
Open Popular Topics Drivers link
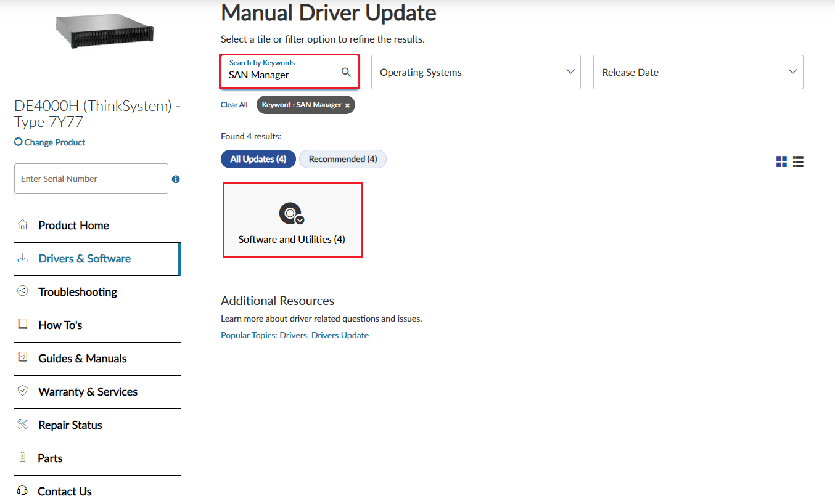pos(295,335)
